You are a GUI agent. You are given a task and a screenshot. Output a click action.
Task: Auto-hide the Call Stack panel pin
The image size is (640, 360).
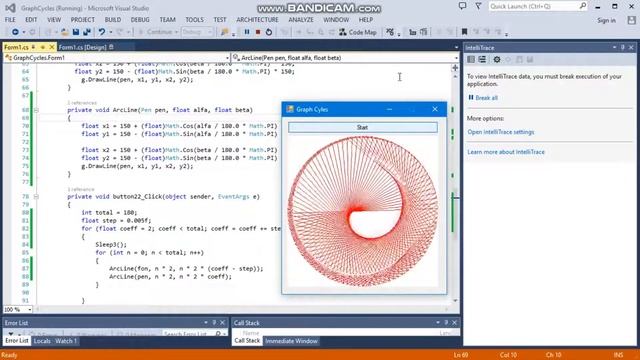[446, 322]
